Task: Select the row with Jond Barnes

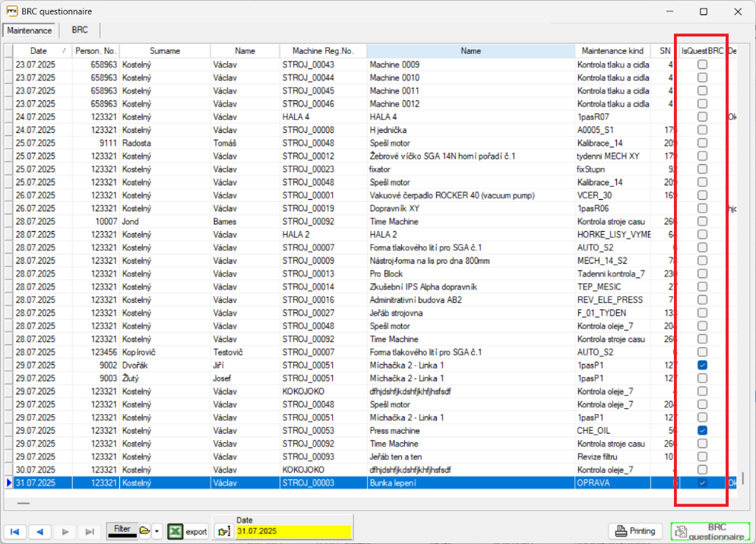Action: click(x=370, y=221)
